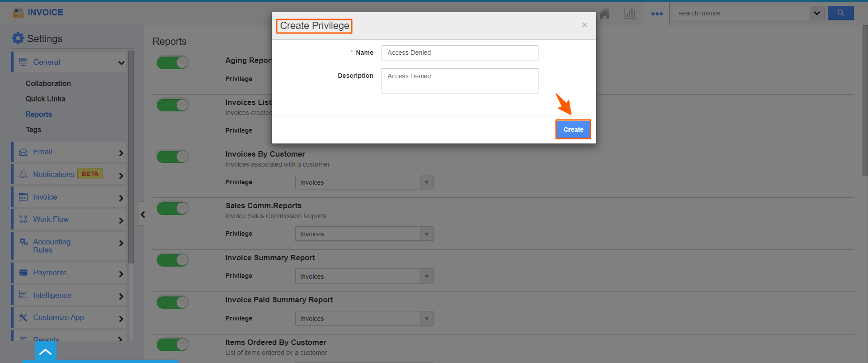Open Invoice Paid Summary privilege dropdown
Image resolution: width=868 pixels, height=363 pixels.
tap(364, 319)
